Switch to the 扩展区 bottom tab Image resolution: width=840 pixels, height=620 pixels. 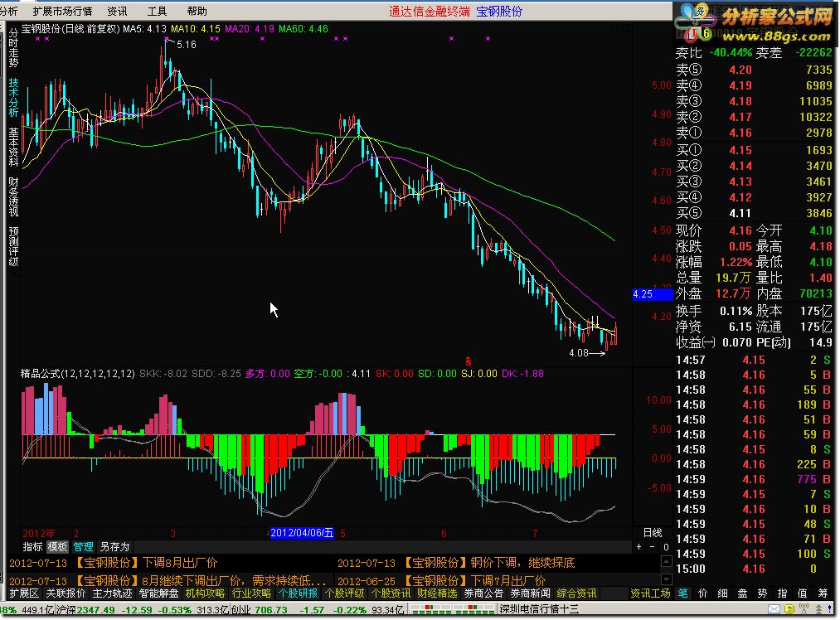click(24, 593)
